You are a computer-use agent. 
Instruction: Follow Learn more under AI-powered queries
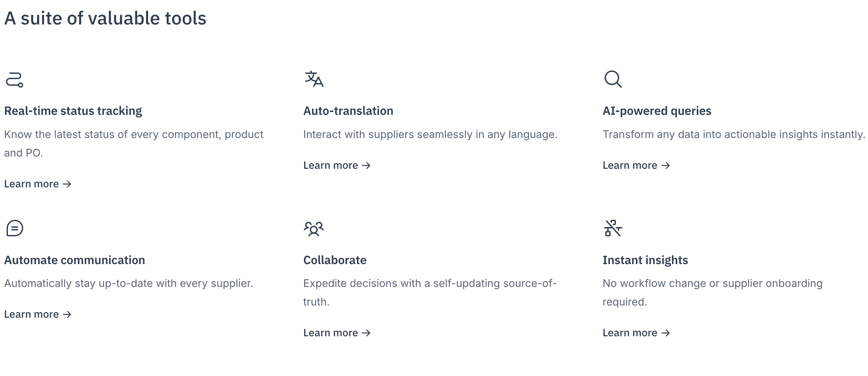[636, 165]
